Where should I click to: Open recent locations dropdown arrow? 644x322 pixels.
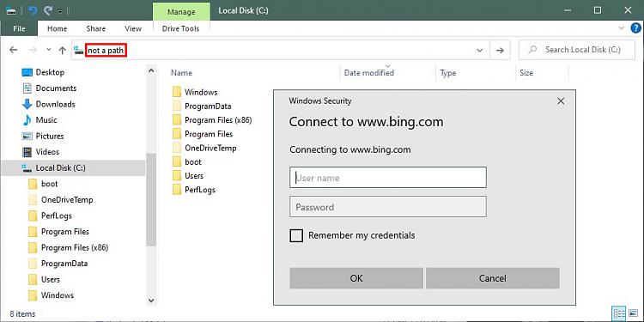48,50
